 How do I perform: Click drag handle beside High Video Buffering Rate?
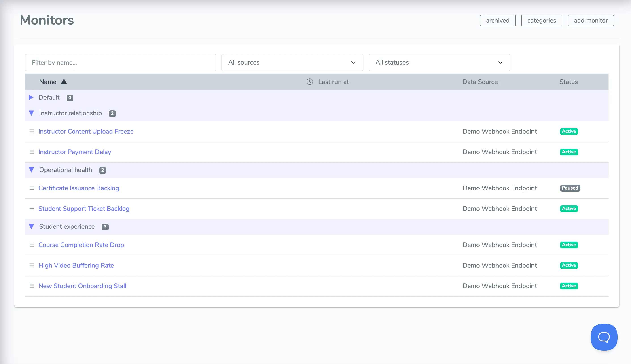coord(32,265)
